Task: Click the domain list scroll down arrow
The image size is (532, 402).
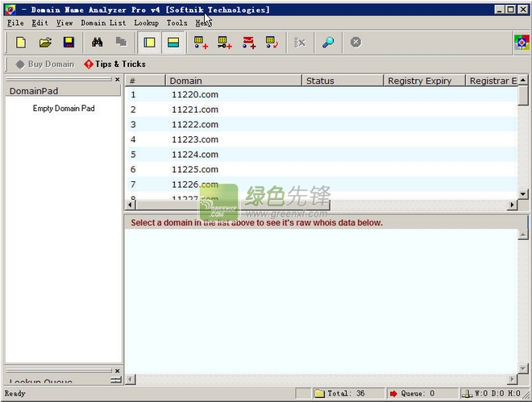Action: tap(523, 194)
